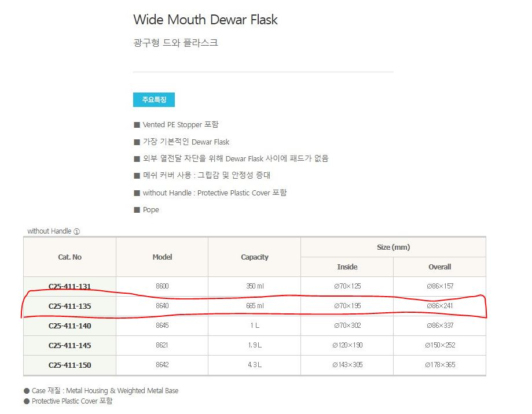Click the 665 ml capacity cell
The height and width of the screenshot is (414, 532).
tap(255, 306)
